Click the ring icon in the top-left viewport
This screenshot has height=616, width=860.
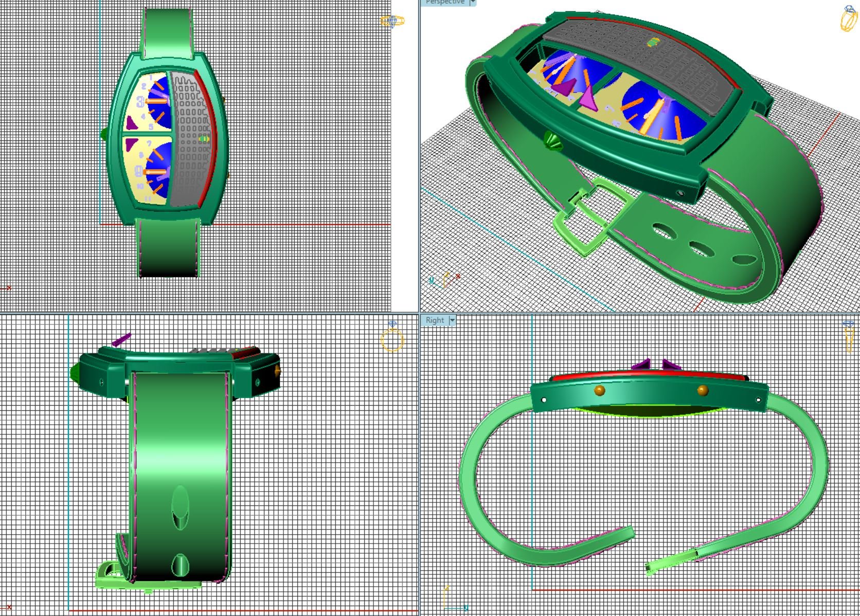[x=392, y=21]
